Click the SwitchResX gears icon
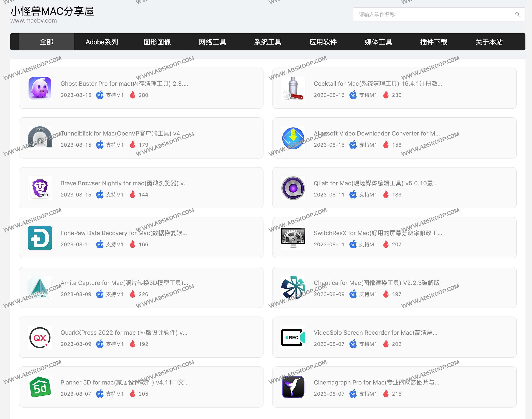Screen dimensions: 532x419 pos(293,238)
